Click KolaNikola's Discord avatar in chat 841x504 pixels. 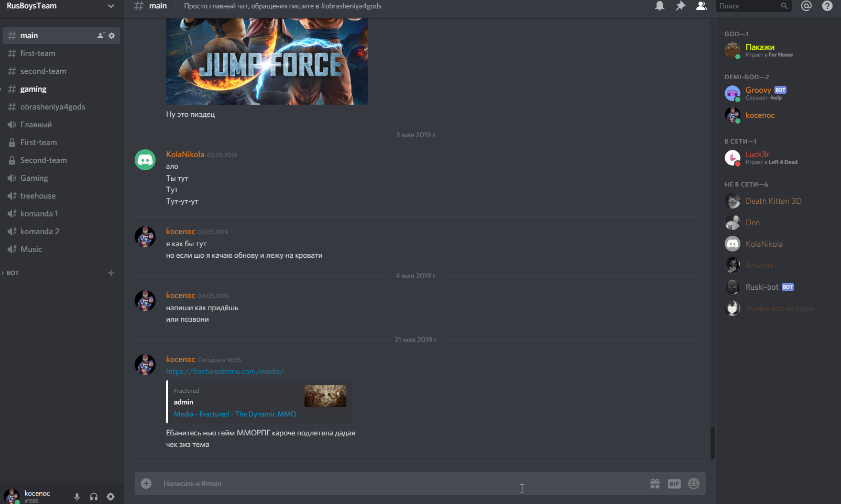pos(145,160)
